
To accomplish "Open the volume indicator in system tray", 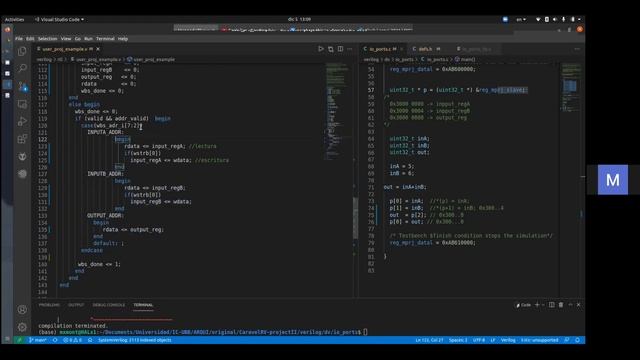I will (x=555, y=19).
